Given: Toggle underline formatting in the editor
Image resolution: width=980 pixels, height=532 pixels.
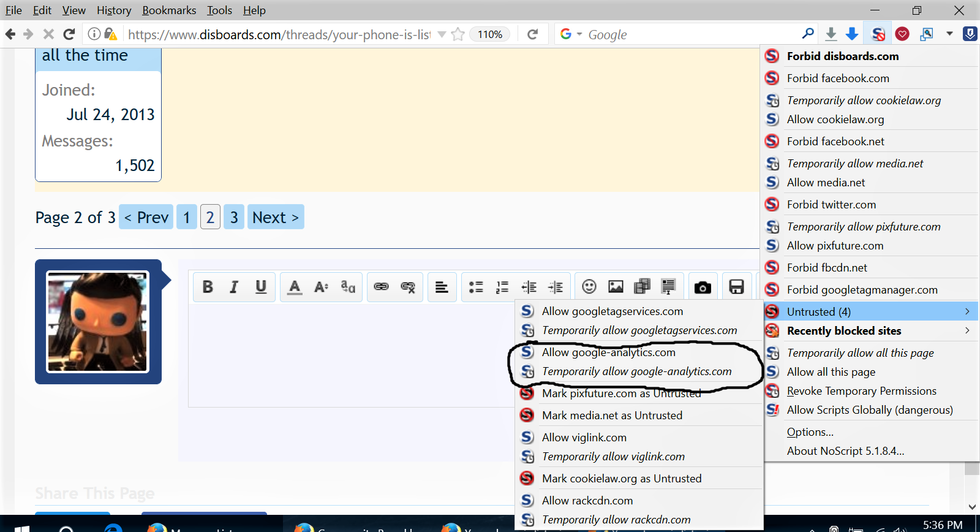Looking at the screenshot, I should point(261,287).
